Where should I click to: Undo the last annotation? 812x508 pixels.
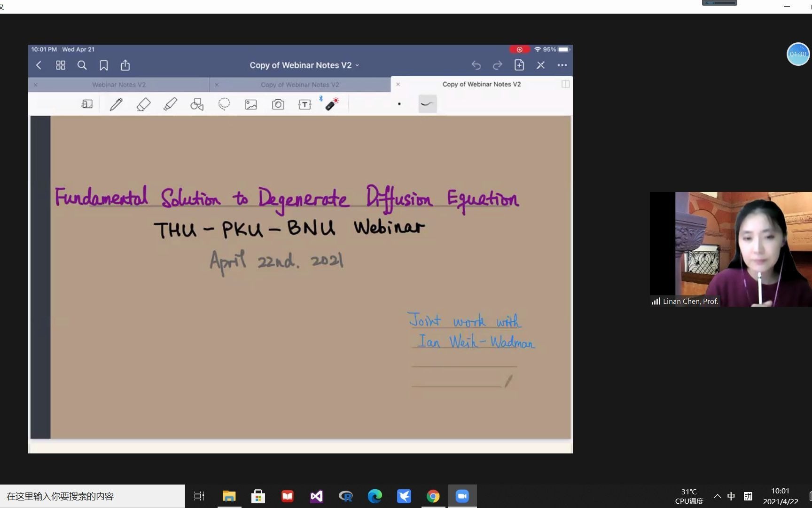[x=476, y=65]
